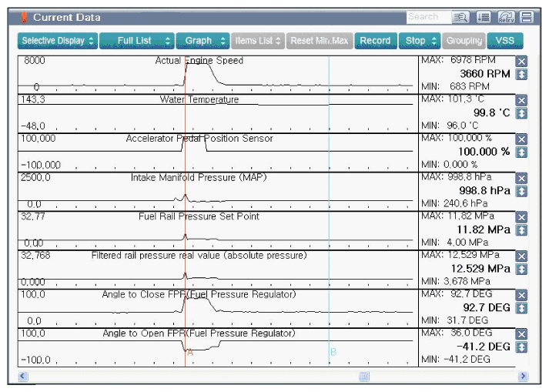Click the MAX: 6978 RPM reading
The height and width of the screenshot is (392, 549).
click(x=458, y=60)
